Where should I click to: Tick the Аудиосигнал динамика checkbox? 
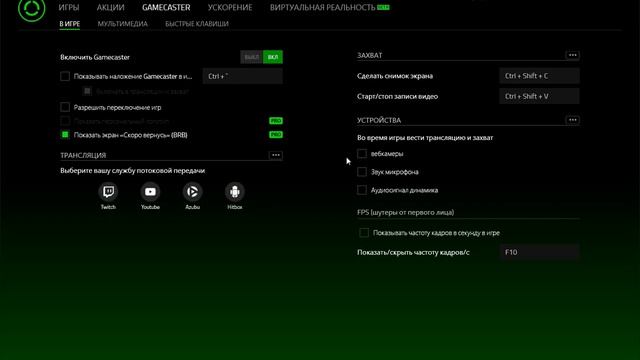(362, 190)
